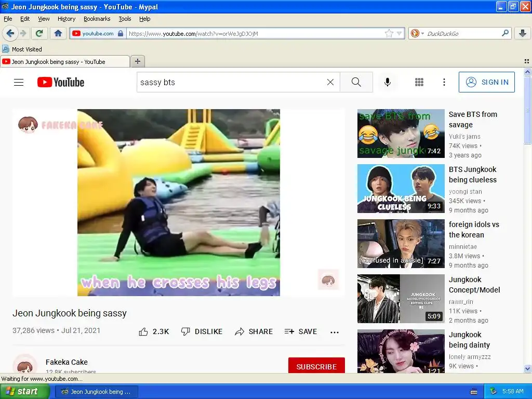Open more actions ellipsis below video
The width and height of the screenshot is (532, 399).
(x=335, y=332)
